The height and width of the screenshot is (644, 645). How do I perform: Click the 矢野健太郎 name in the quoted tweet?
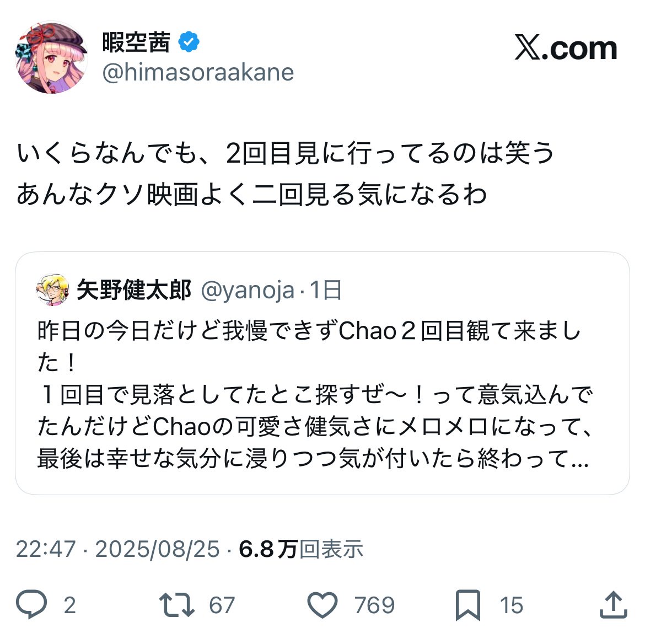134,290
